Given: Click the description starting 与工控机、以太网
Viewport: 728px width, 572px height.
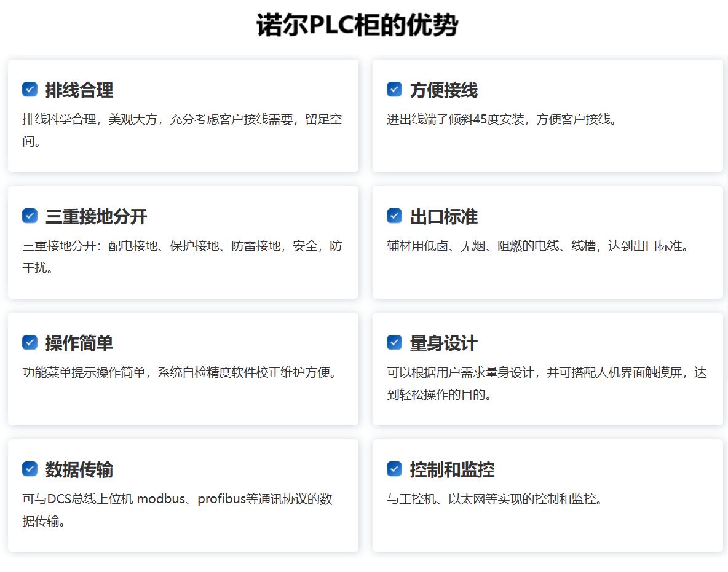Looking at the screenshot, I should click(496, 499).
